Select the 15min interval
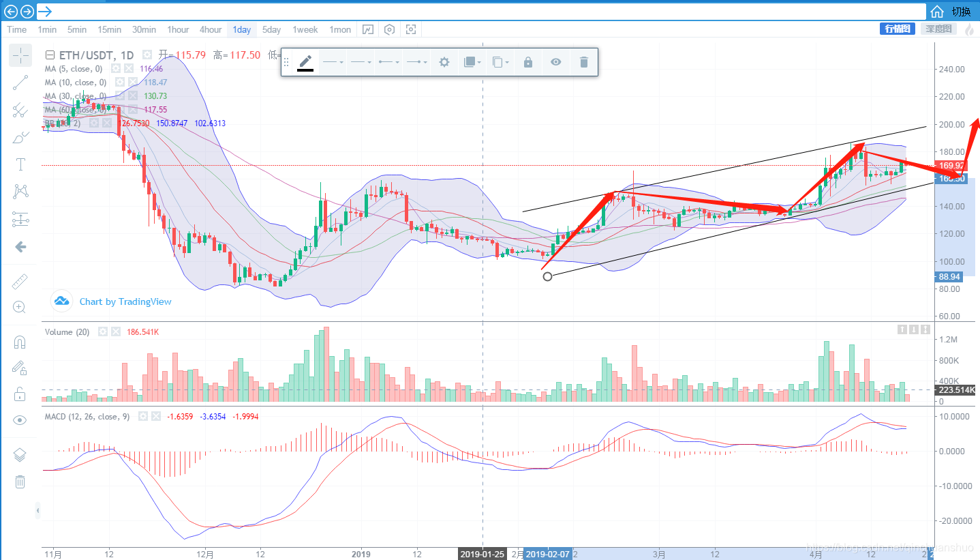The width and height of the screenshot is (980, 560). (109, 29)
